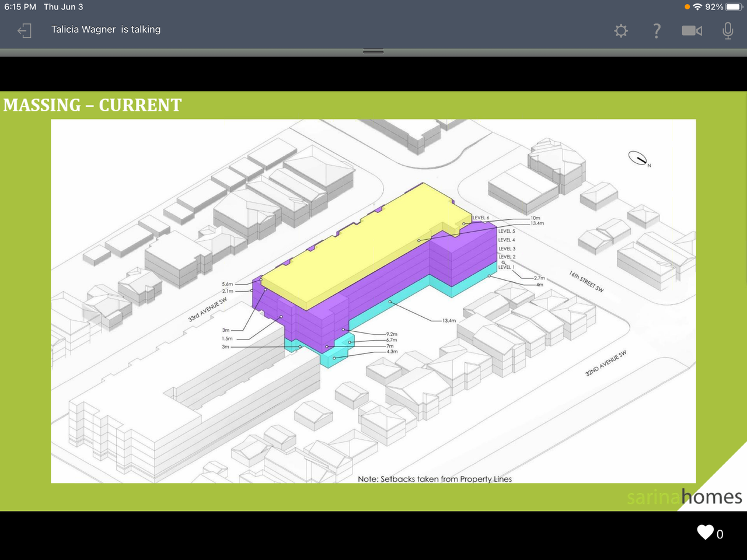The height and width of the screenshot is (560, 747).
Task: Tap the '9.2m' setback dimension
Action: click(392, 334)
